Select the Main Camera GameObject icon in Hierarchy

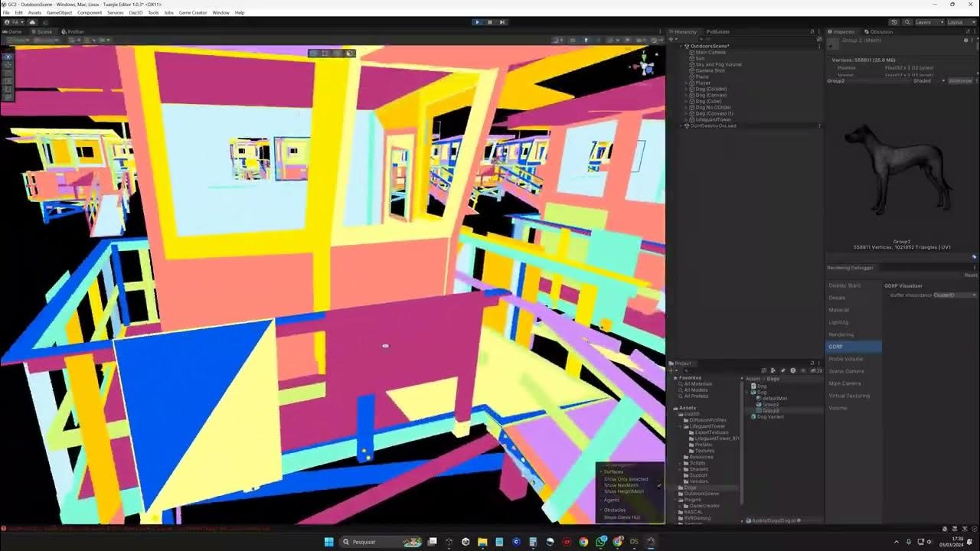[691, 52]
